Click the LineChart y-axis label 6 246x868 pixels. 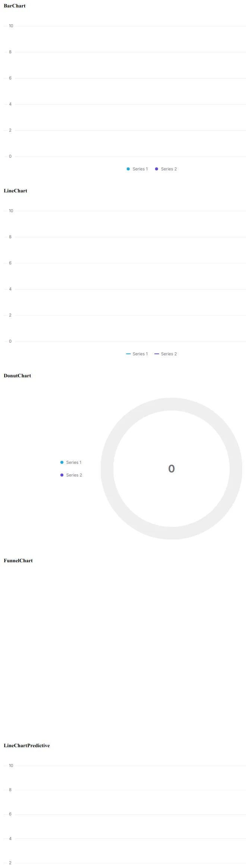(10, 263)
